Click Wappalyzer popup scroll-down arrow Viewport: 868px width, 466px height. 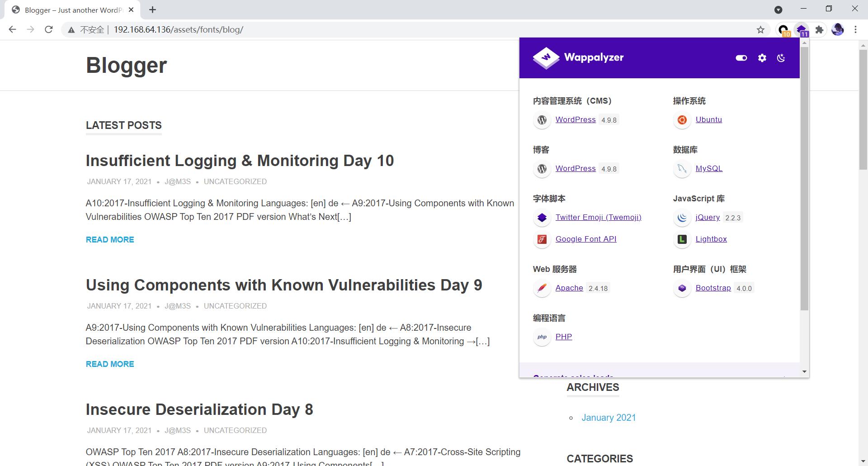click(804, 372)
